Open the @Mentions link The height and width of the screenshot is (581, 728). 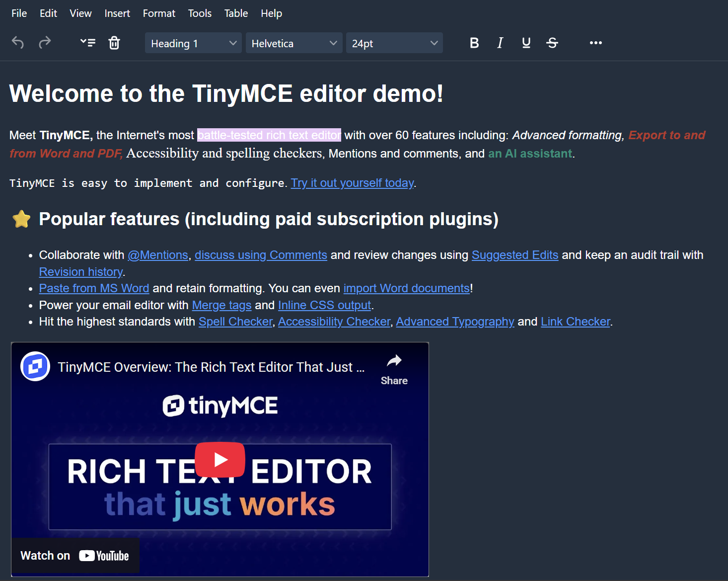pos(158,255)
